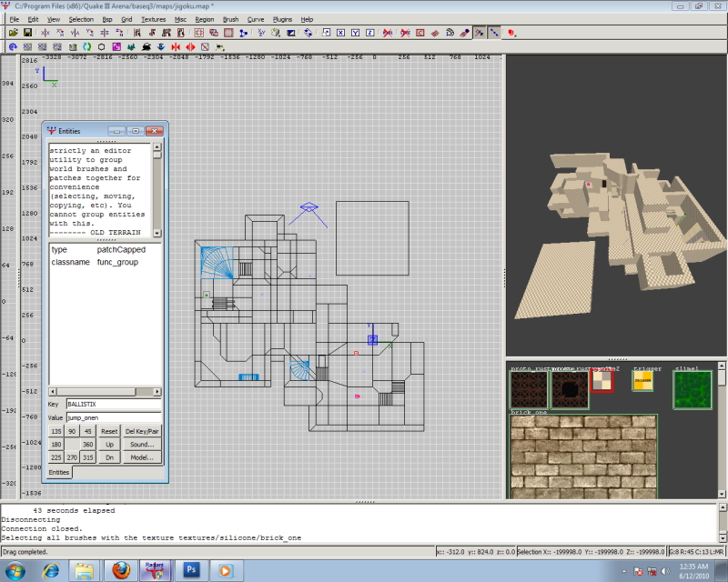Click the hexagon polygon builder icon
Image resolution: width=728 pixels, height=582 pixels.
(x=102, y=47)
